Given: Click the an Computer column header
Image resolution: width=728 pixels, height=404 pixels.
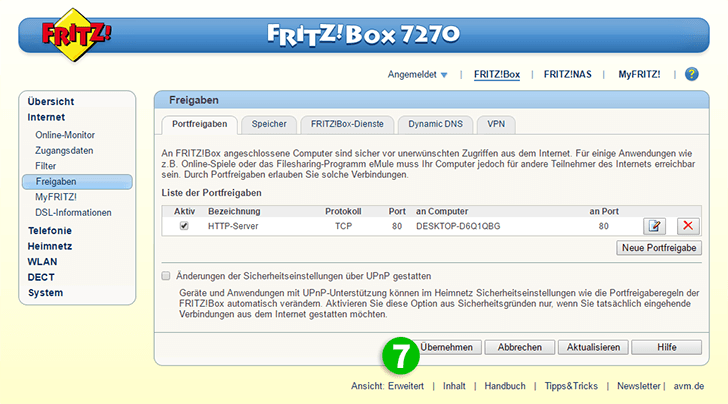Looking at the screenshot, I should point(442,211).
